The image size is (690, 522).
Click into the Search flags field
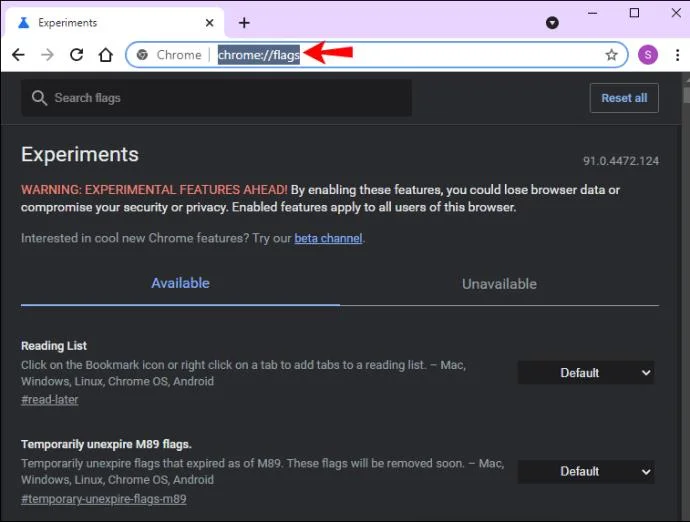click(x=217, y=98)
